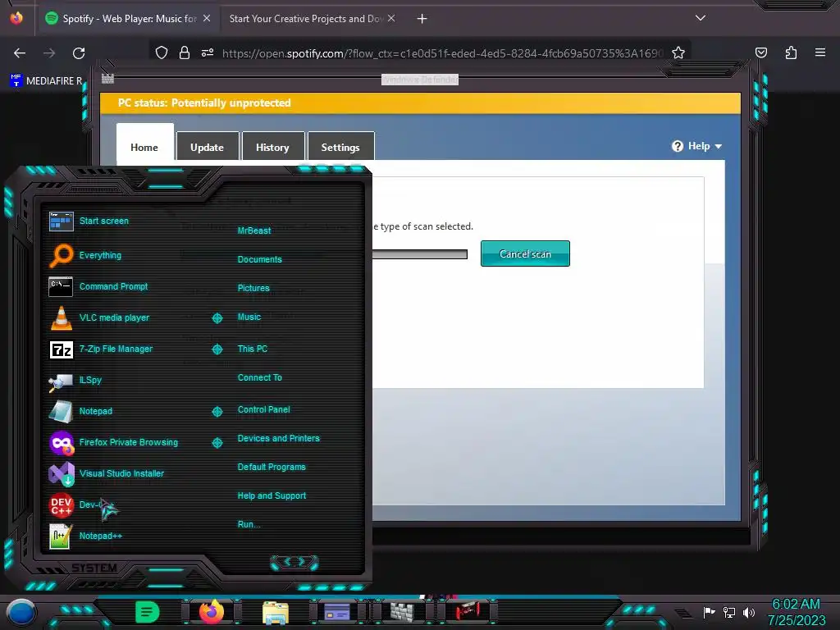Viewport: 840px width, 630px height.
Task: Open MEDIAFIRE bookmark
Action: click(x=47, y=81)
